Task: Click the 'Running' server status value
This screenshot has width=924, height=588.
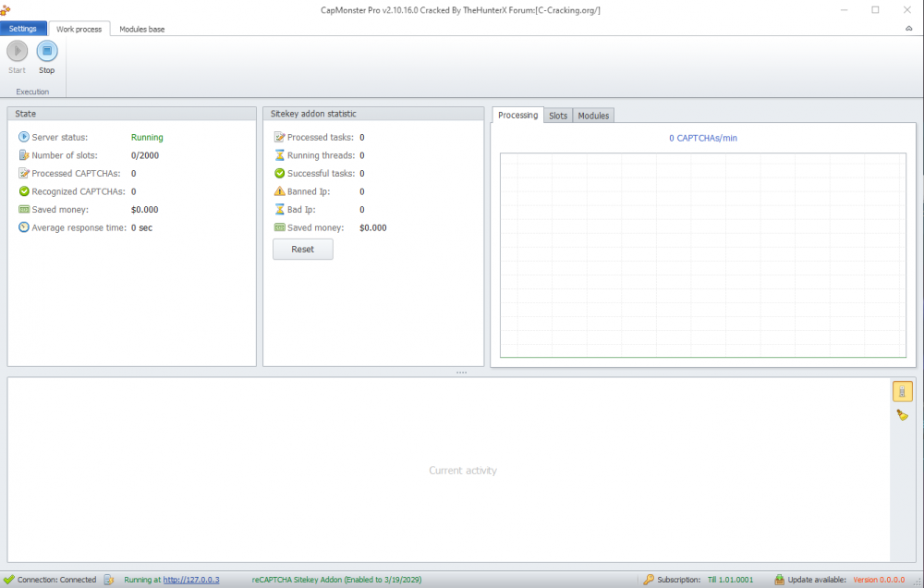Action: click(x=147, y=138)
